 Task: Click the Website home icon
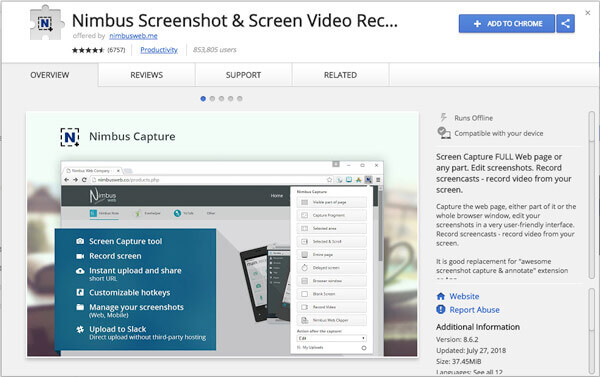point(441,296)
